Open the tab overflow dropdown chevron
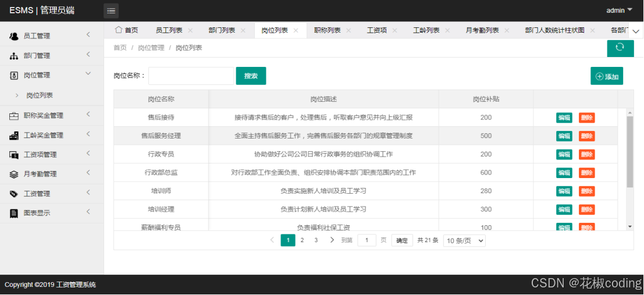Screen dimensions: 644x295 (x=636, y=31)
